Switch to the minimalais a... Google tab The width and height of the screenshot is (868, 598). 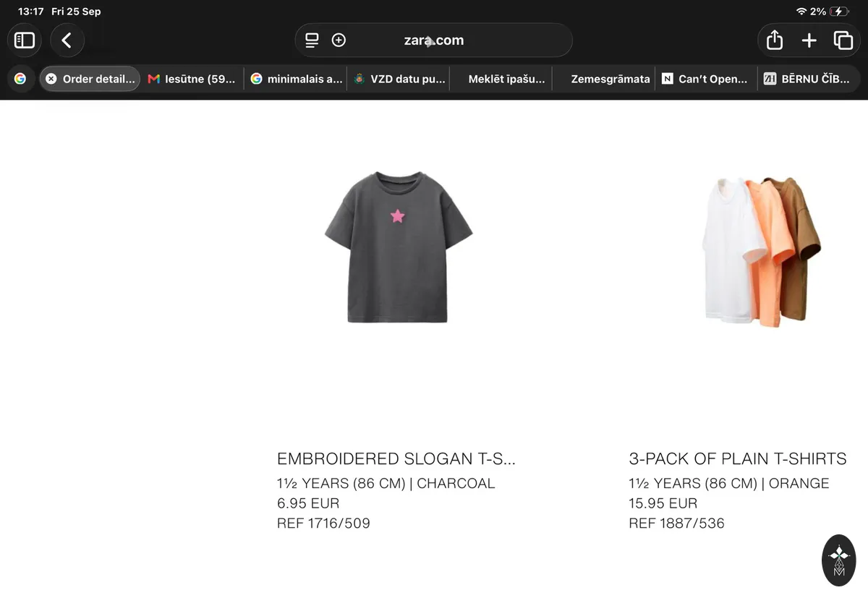pyautogui.click(x=296, y=79)
